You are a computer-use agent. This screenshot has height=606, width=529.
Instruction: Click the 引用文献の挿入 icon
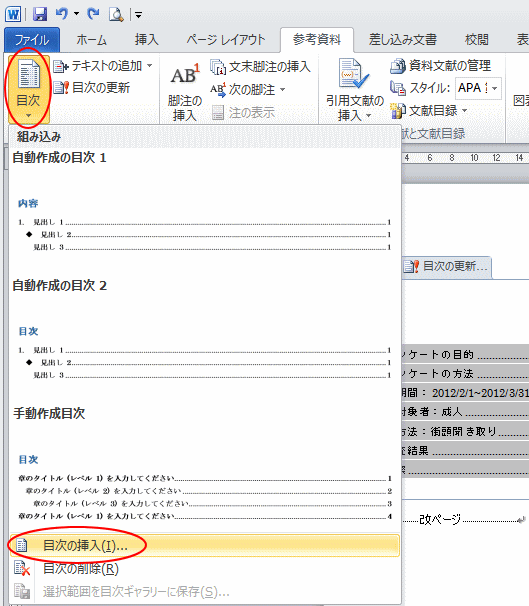point(354,74)
